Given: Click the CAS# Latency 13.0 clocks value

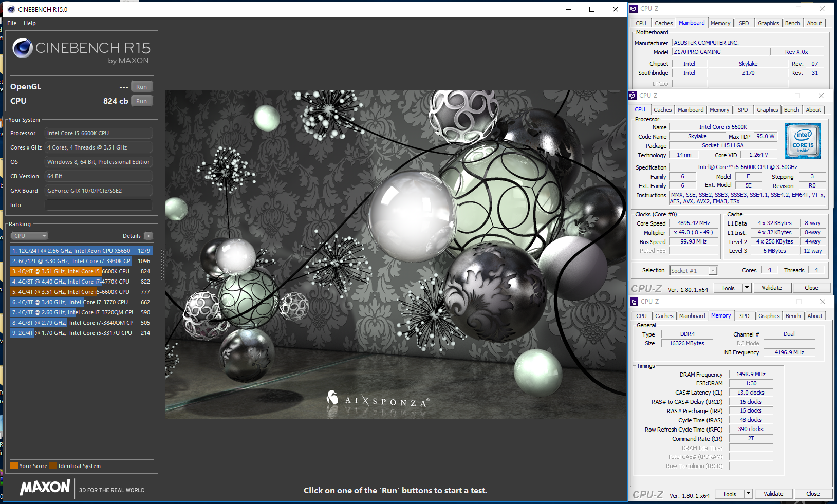Looking at the screenshot, I should [x=751, y=393].
